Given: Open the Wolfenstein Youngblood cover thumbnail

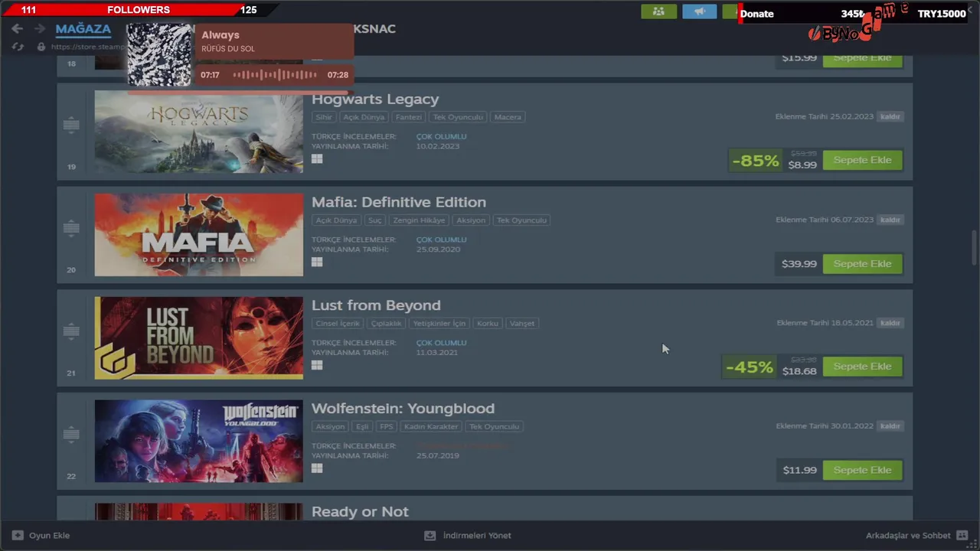Looking at the screenshot, I should (x=199, y=442).
